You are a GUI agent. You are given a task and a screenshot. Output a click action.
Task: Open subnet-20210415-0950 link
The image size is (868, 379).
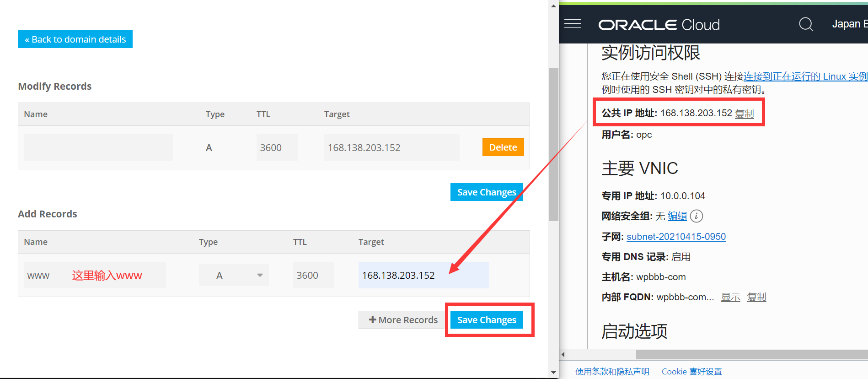(676, 237)
